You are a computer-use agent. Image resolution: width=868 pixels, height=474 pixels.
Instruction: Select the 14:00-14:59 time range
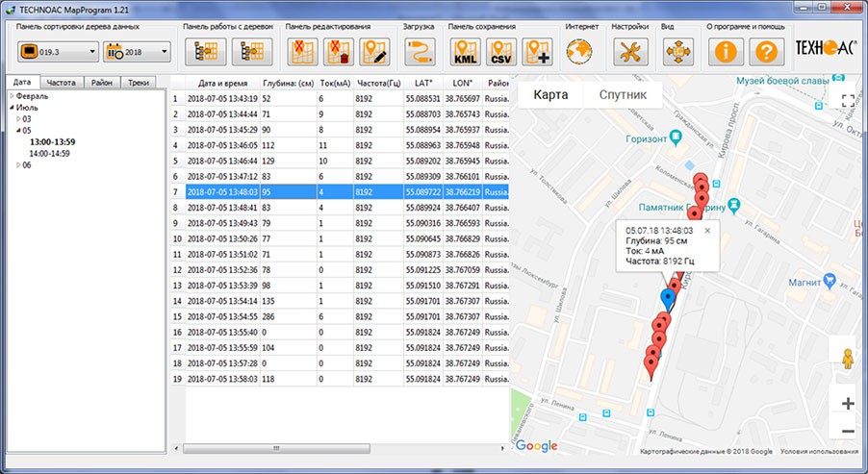click(49, 153)
